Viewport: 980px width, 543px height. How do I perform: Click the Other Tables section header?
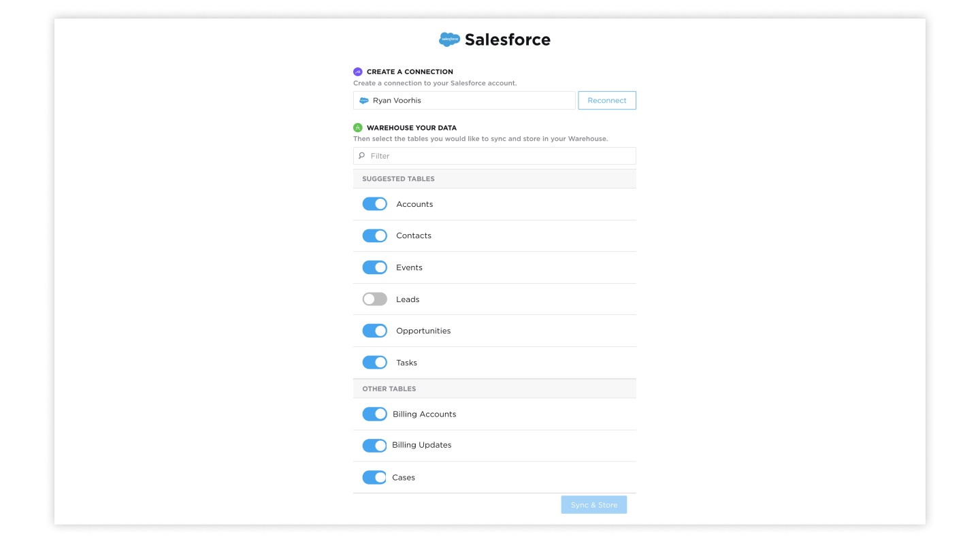pos(389,389)
